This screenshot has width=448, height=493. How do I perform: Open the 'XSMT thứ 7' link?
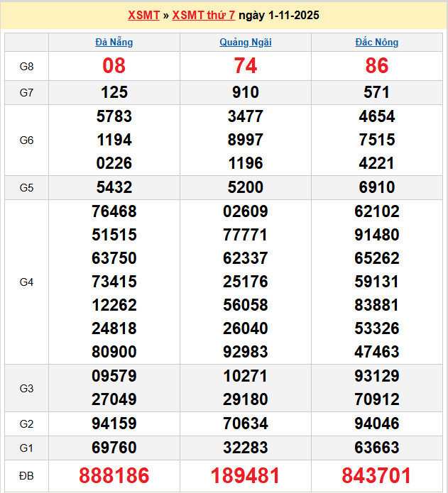click(203, 15)
